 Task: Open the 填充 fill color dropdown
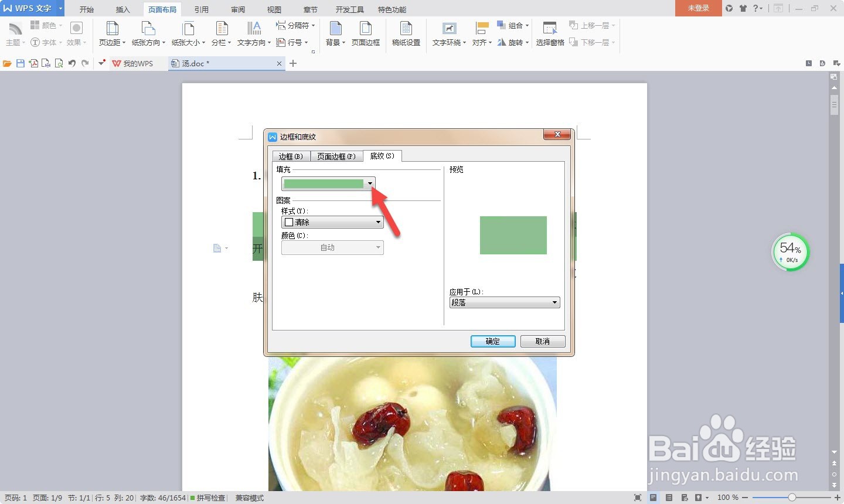[x=370, y=183]
